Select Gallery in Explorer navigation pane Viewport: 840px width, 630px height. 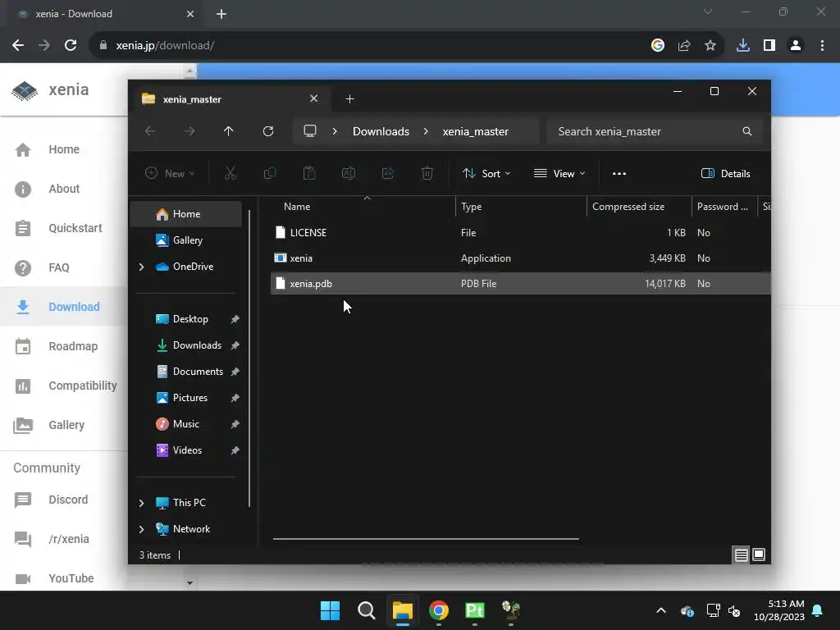pyautogui.click(x=188, y=240)
